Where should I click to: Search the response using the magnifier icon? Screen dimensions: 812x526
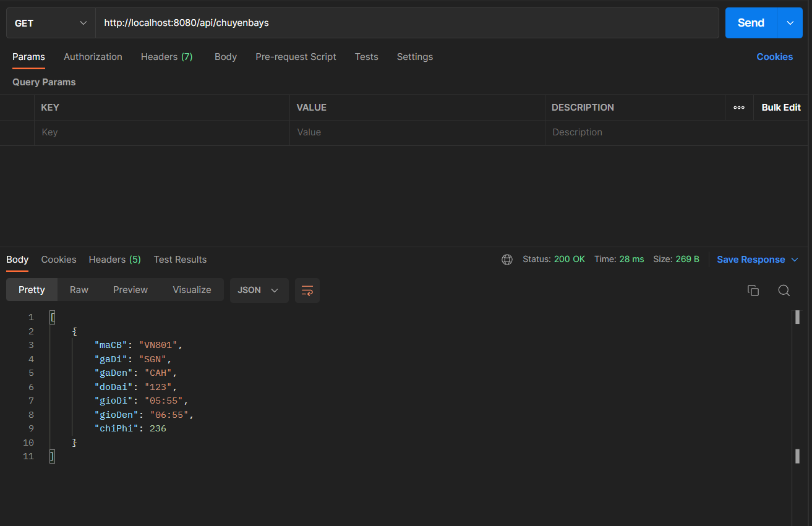point(784,291)
